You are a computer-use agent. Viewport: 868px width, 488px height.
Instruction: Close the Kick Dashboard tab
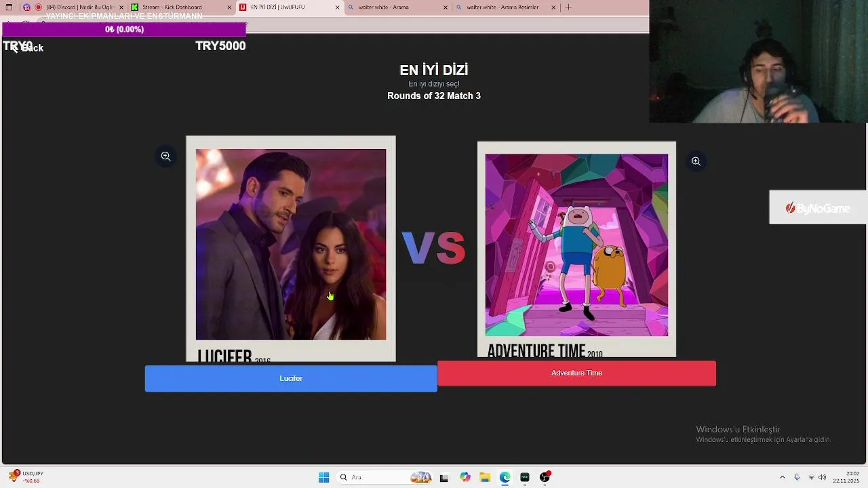[229, 7]
